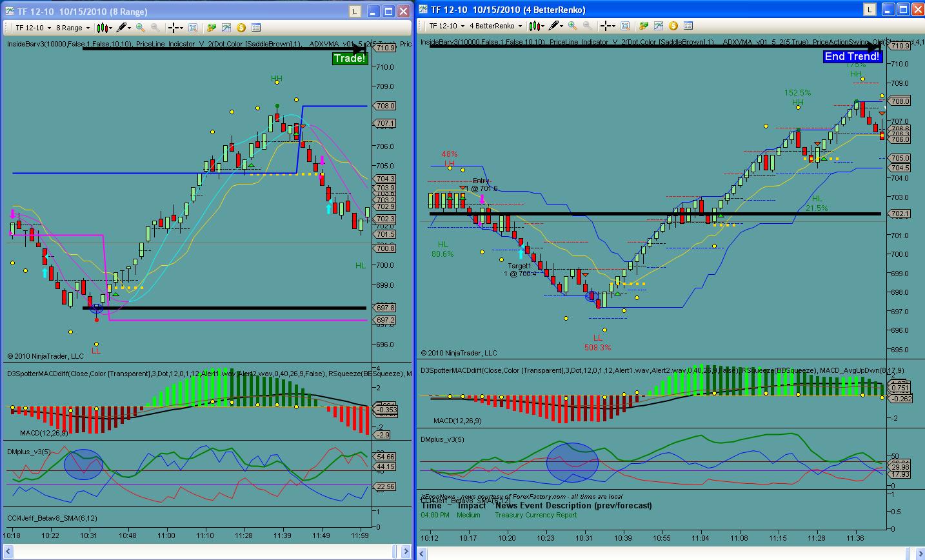Click the 10:55 time label in BetterRenko window
Image resolution: width=925 pixels, height=560 pixels.
click(661, 538)
